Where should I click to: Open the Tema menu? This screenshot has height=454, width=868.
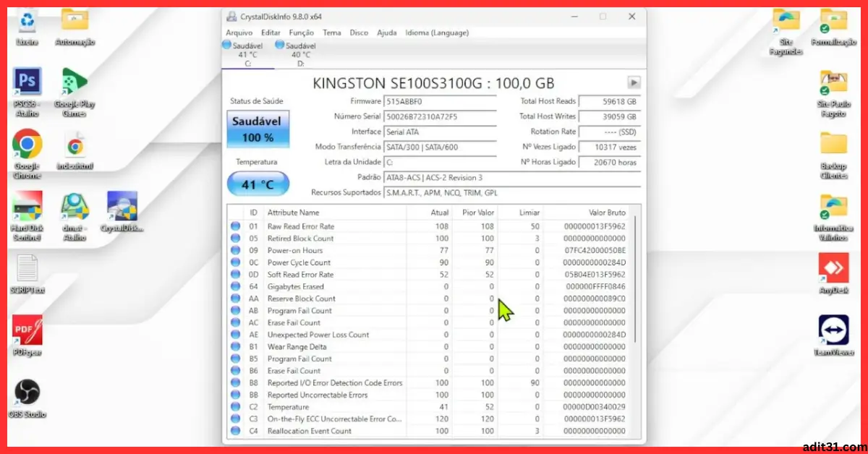[332, 33]
